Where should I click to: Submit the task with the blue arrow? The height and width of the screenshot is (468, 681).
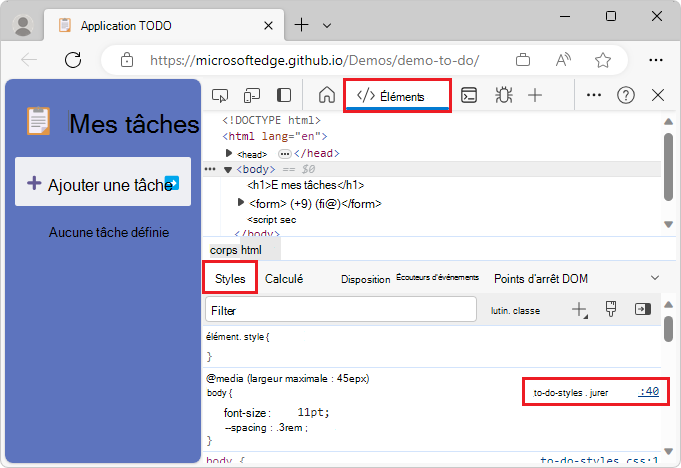(x=172, y=183)
